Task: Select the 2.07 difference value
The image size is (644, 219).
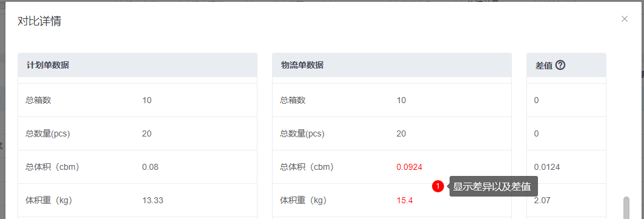Action: pyautogui.click(x=542, y=201)
